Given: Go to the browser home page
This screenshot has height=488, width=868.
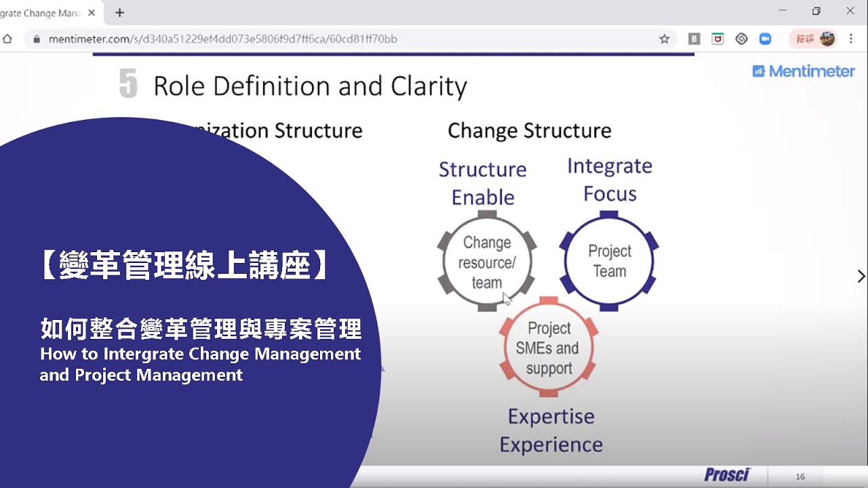Looking at the screenshot, I should [7, 39].
